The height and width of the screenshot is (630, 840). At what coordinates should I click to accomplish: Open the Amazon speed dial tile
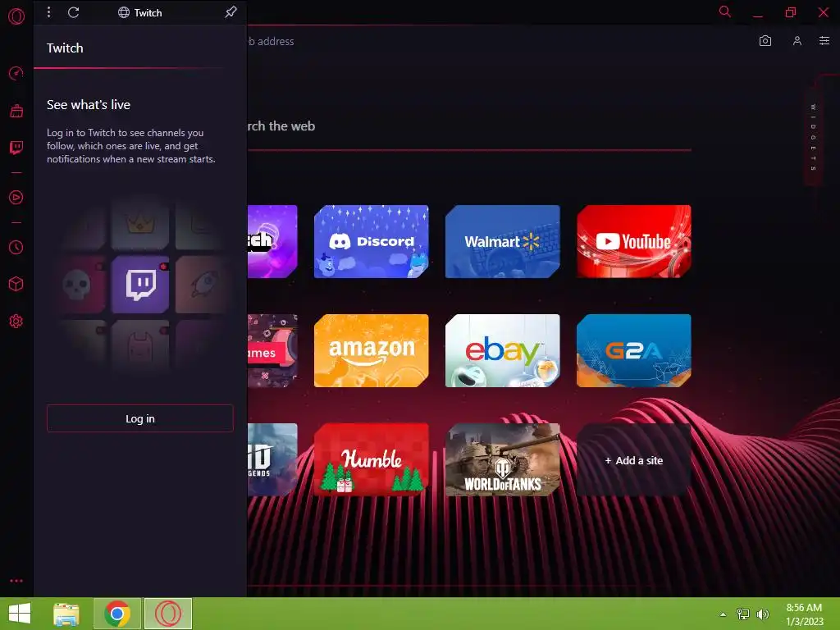coord(372,351)
